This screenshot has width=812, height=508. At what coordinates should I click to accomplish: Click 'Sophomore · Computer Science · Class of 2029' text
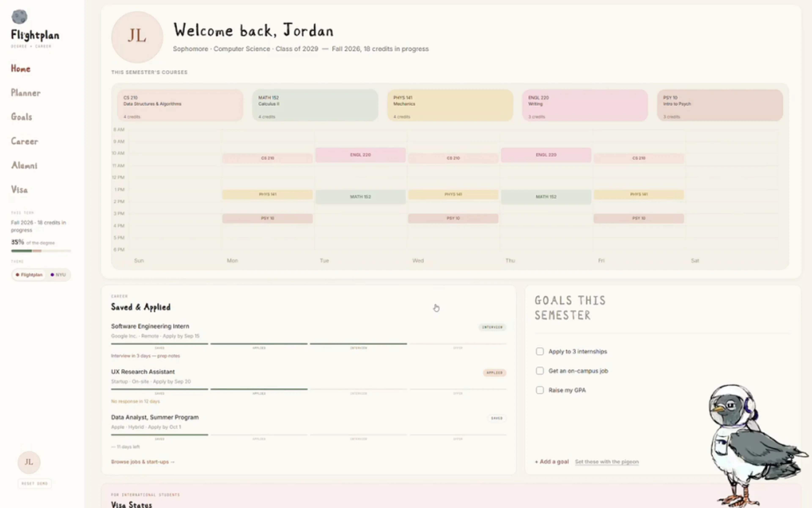246,49
